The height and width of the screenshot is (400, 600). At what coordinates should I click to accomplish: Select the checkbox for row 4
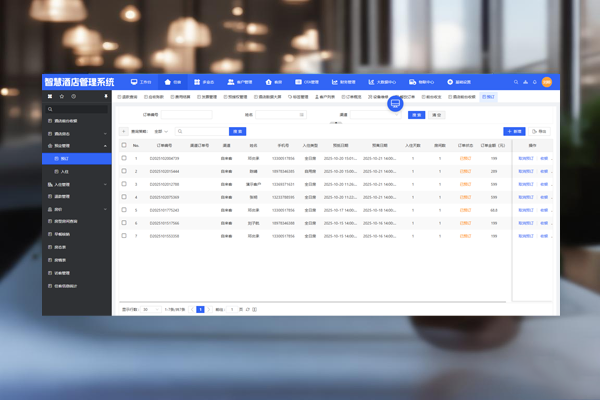click(124, 197)
